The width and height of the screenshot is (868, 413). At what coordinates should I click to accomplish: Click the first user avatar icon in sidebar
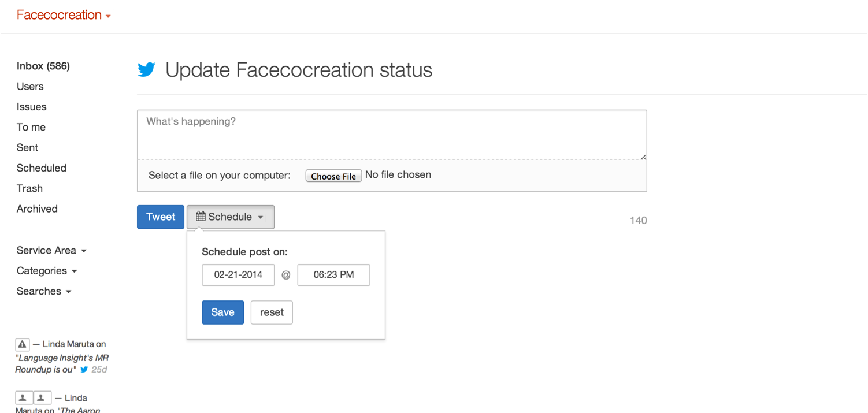pos(23,398)
